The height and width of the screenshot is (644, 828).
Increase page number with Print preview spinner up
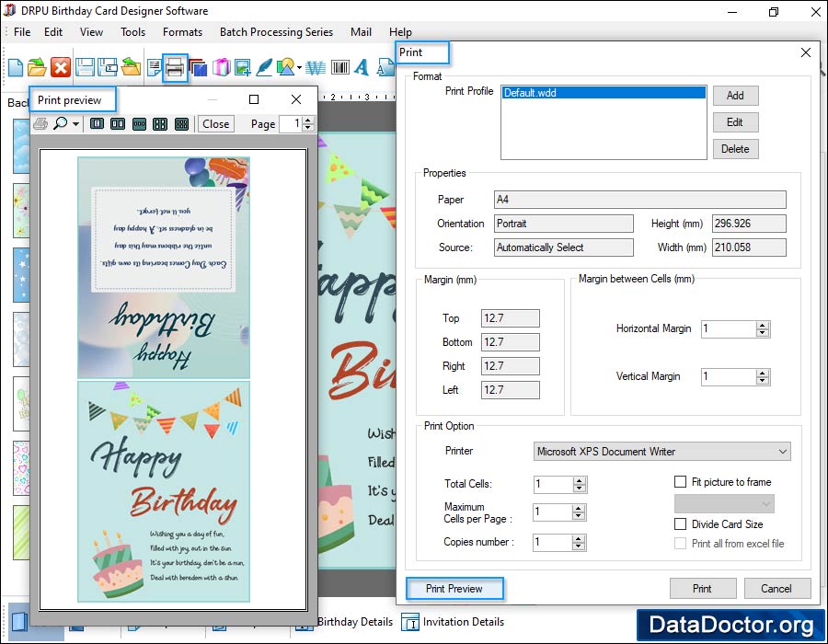pos(308,121)
